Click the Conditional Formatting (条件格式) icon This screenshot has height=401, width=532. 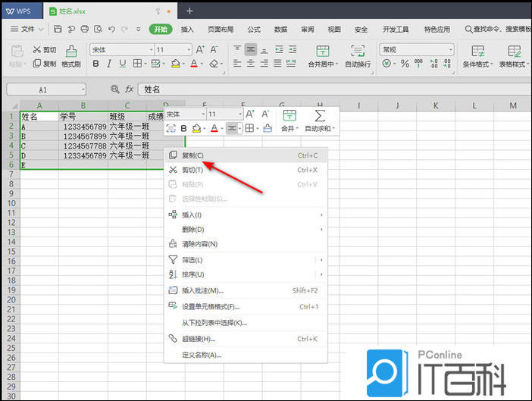click(x=477, y=52)
